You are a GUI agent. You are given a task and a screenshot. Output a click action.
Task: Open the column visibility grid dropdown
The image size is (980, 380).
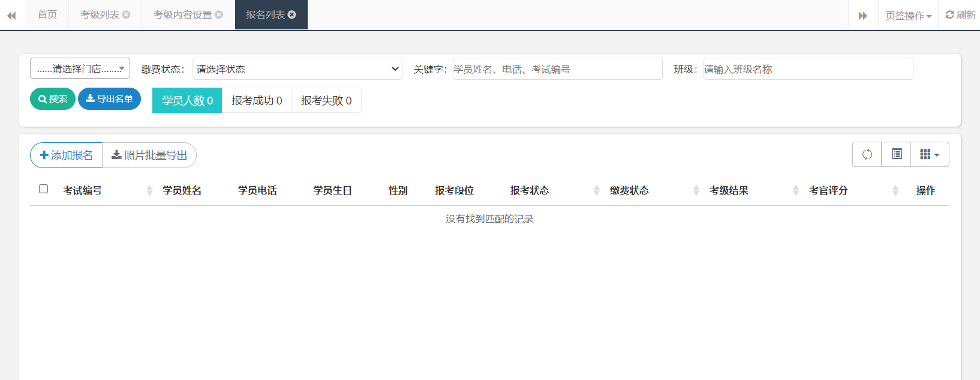[x=929, y=154]
